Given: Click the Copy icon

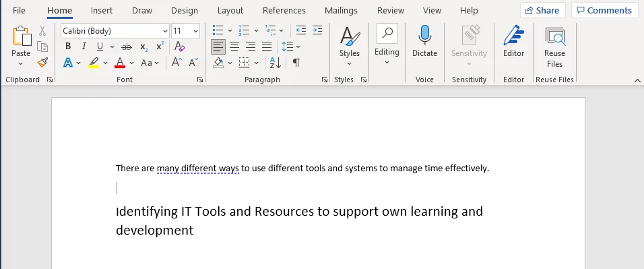Looking at the screenshot, I should pos(42,47).
